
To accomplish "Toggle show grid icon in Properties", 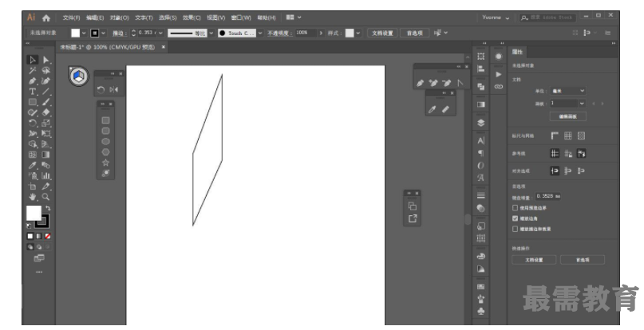I will pyautogui.click(x=568, y=136).
